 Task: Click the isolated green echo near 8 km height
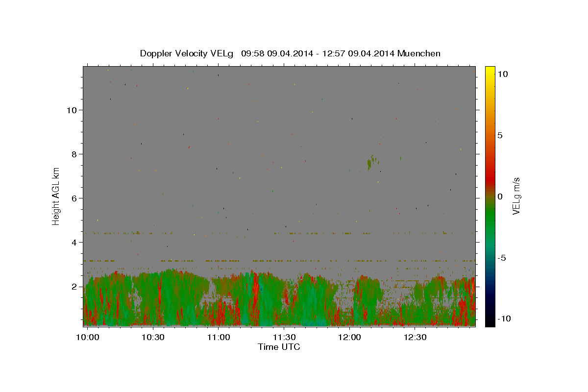373,162
